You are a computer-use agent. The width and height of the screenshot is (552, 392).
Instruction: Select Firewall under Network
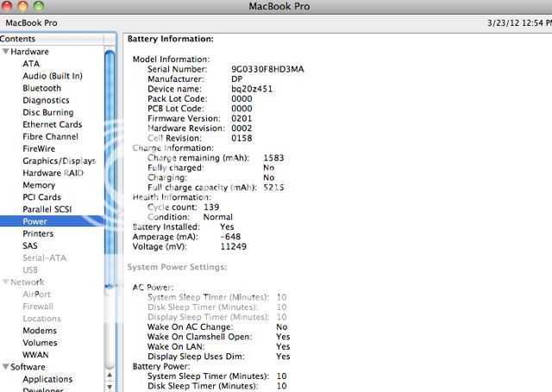[x=38, y=306]
